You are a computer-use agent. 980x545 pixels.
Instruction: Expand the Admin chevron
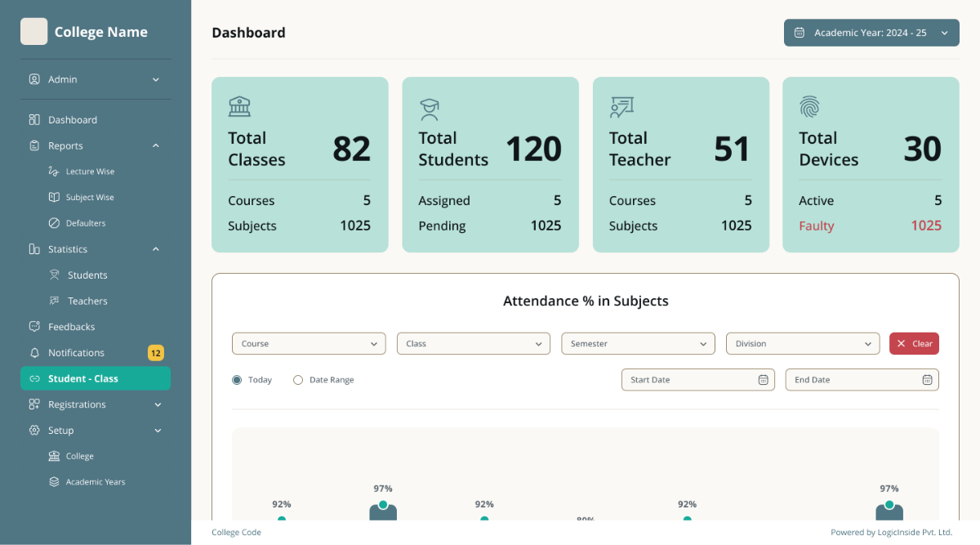point(156,79)
